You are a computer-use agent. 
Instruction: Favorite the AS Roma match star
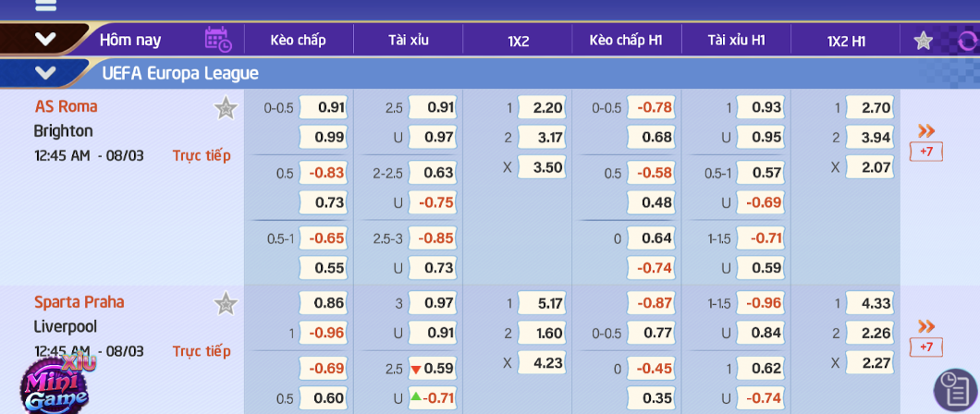[x=226, y=109]
